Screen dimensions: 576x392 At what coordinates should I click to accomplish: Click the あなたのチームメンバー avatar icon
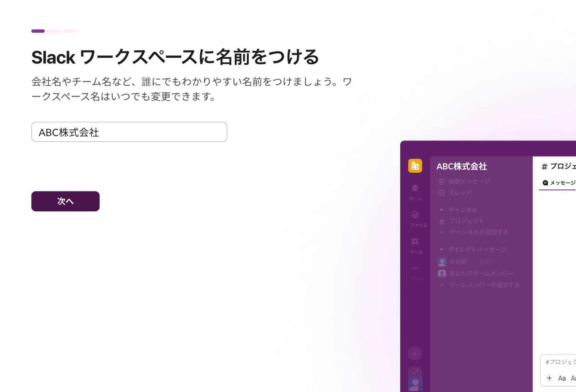pyautogui.click(x=442, y=273)
